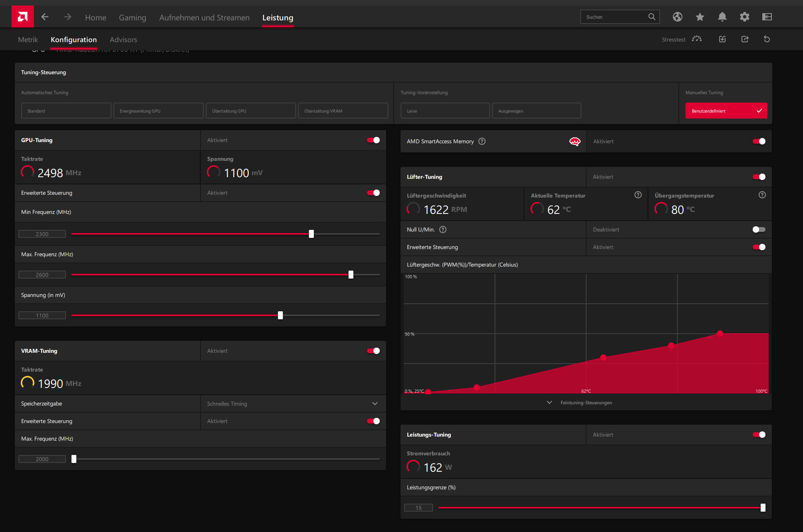Choose the Leise tuning preset
Screen dimensions: 803x532
click(x=445, y=111)
